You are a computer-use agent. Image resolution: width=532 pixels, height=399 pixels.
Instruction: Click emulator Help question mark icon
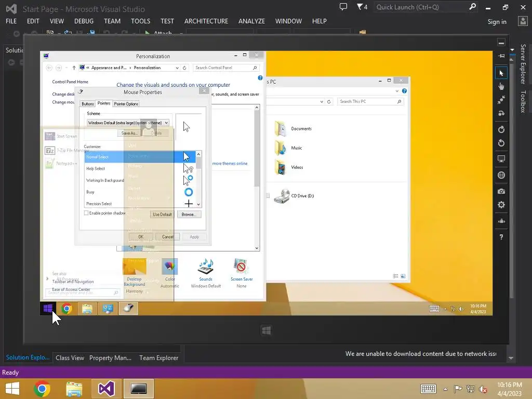point(501,237)
